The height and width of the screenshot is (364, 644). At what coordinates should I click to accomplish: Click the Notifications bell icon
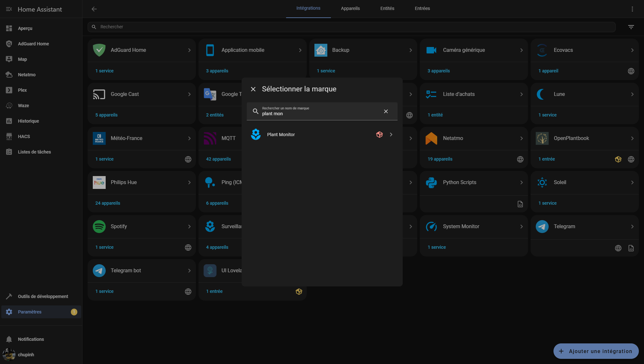point(9,339)
